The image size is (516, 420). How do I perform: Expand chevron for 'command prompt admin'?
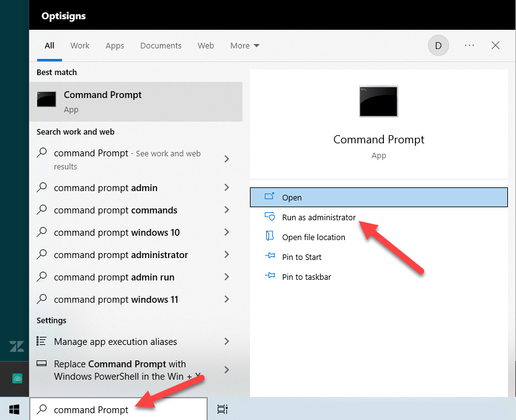coord(226,187)
